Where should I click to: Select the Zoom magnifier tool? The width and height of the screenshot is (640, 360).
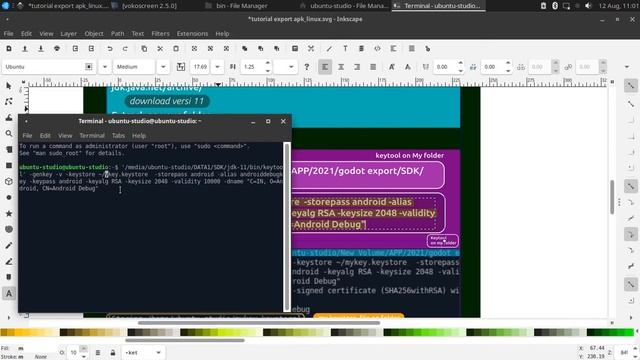(x=9, y=133)
